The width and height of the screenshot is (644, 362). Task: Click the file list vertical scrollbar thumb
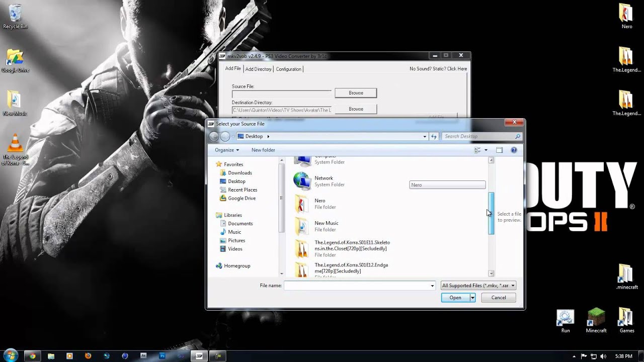point(492,214)
